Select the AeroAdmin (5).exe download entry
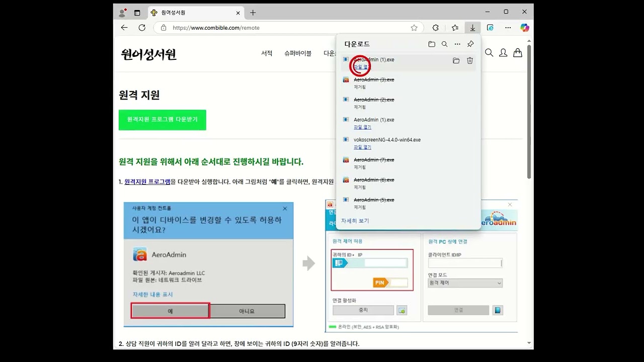This screenshot has width=644, height=362. coord(408,204)
